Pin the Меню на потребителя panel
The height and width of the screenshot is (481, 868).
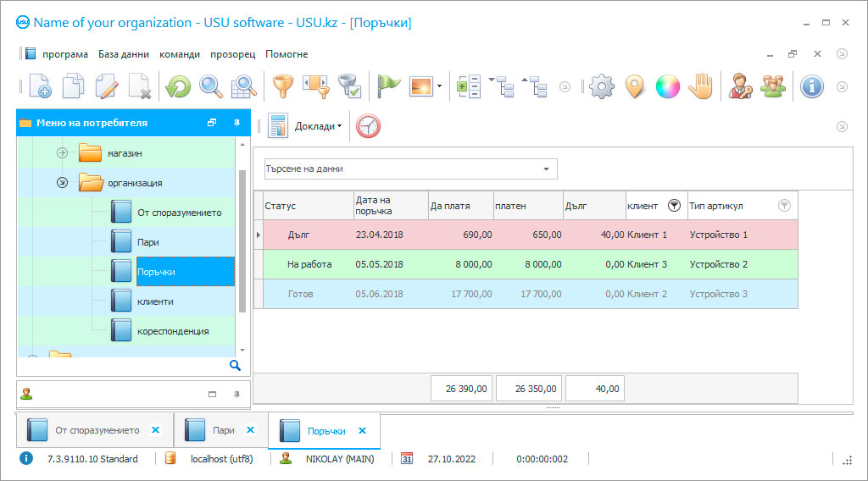pyautogui.click(x=236, y=123)
